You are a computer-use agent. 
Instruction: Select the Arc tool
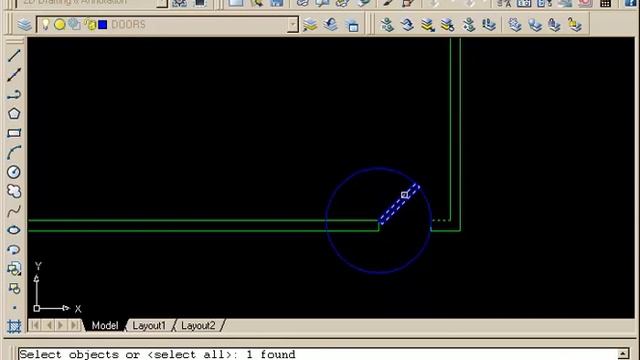[x=14, y=153]
